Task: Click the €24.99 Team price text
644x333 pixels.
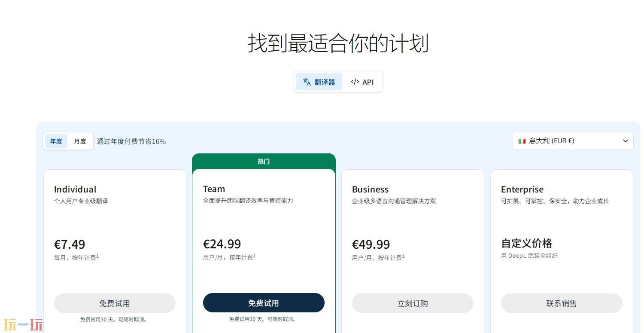Action: click(222, 244)
